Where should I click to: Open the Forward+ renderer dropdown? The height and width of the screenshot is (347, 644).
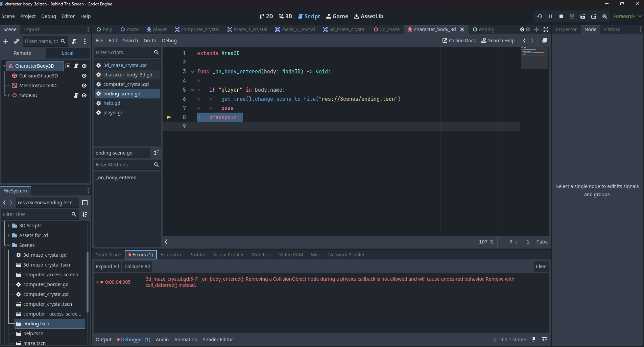(627, 16)
